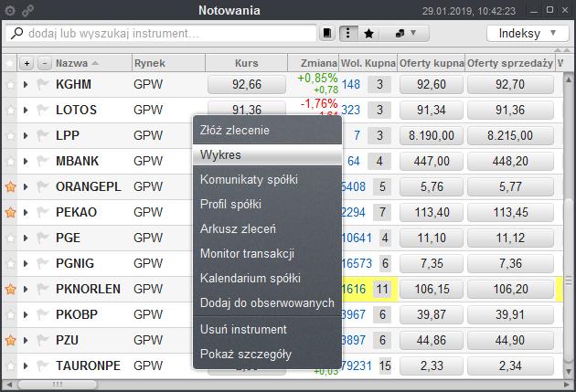Choose Złóż zlecenie from context menu
Screen dimensions: 576x392
[x=267, y=131]
